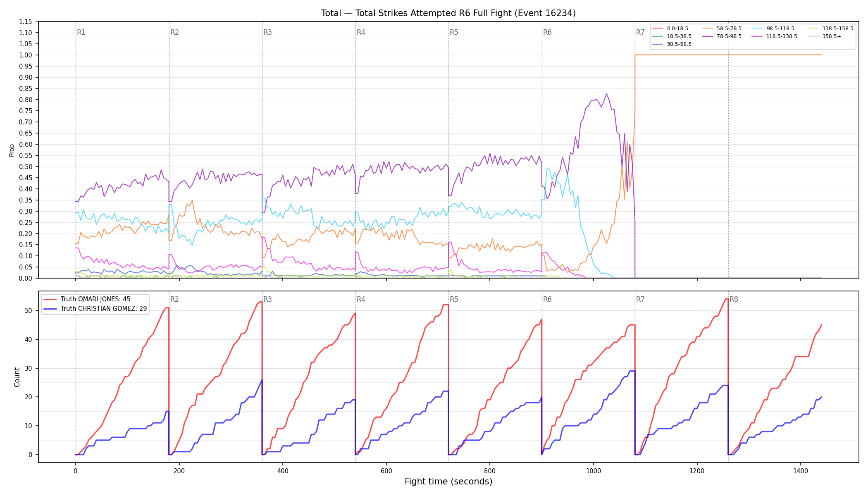Click the 0.25 tick on the Prob axis
Image resolution: width=868 pixels, height=496 pixels.
pos(26,222)
